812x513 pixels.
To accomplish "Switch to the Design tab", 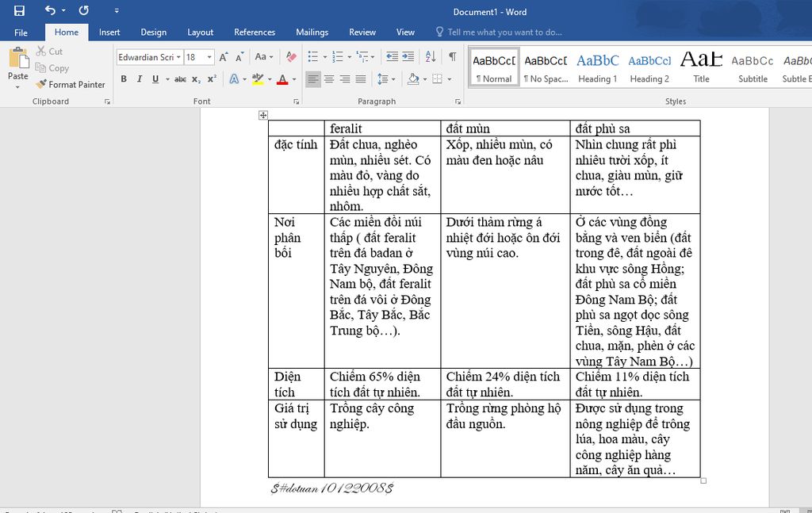I will pyautogui.click(x=153, y=32).
